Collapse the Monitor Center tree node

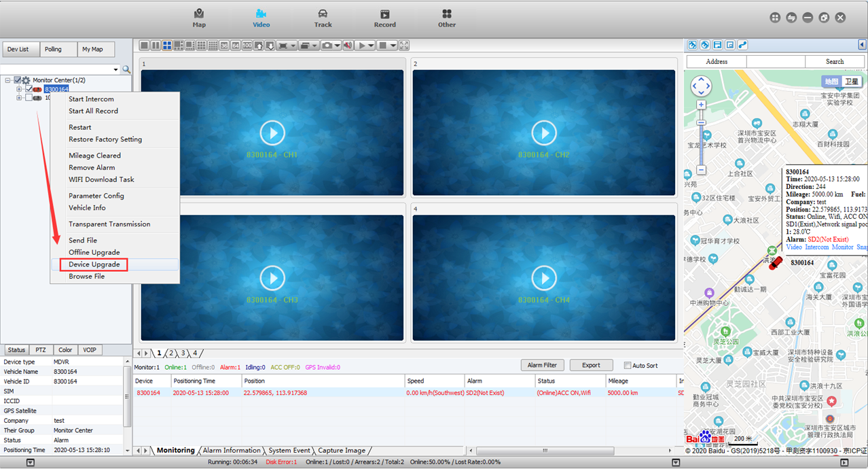pos(7,80)
